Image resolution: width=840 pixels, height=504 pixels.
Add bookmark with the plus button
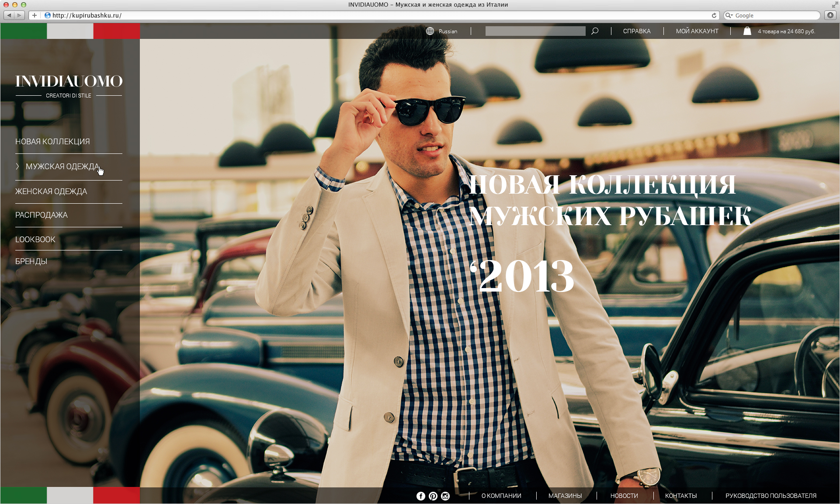[34, 15]
